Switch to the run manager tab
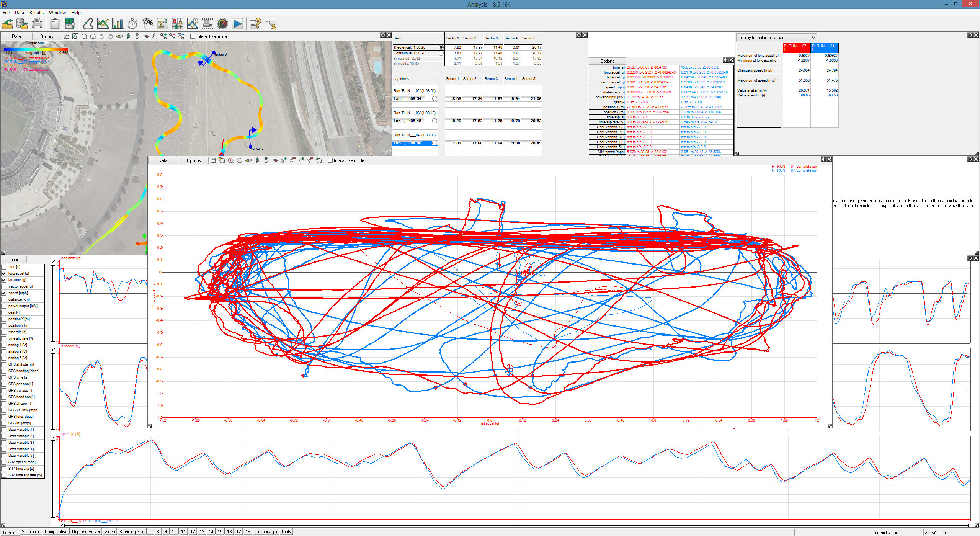The width and height of the screenshot is (980, 536). 266,532
